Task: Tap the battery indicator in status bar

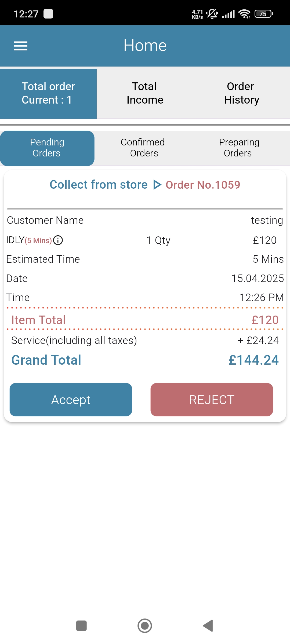Action: click(264, 14)
